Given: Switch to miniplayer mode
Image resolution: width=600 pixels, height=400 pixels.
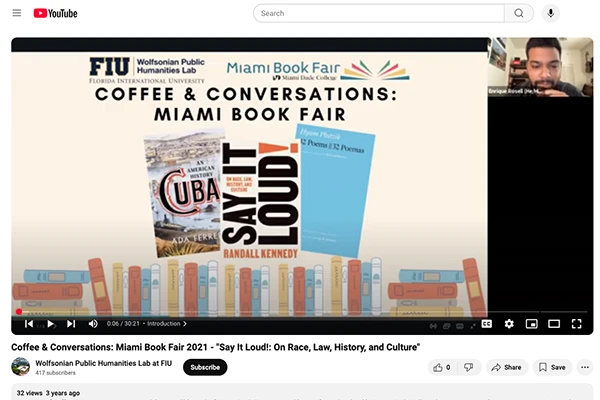Looking at the screenshot, I should click(x=532, y=324).
